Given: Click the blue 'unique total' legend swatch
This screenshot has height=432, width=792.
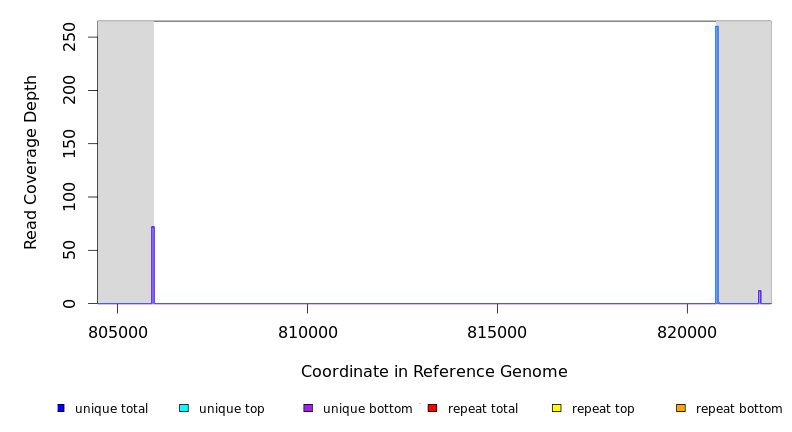Looking at the screenshot, I should coord(61,408).
